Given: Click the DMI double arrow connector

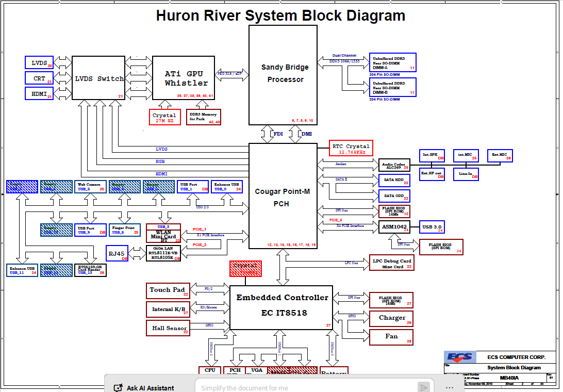Looking at the screenshot, I should [x=295, y=134].
